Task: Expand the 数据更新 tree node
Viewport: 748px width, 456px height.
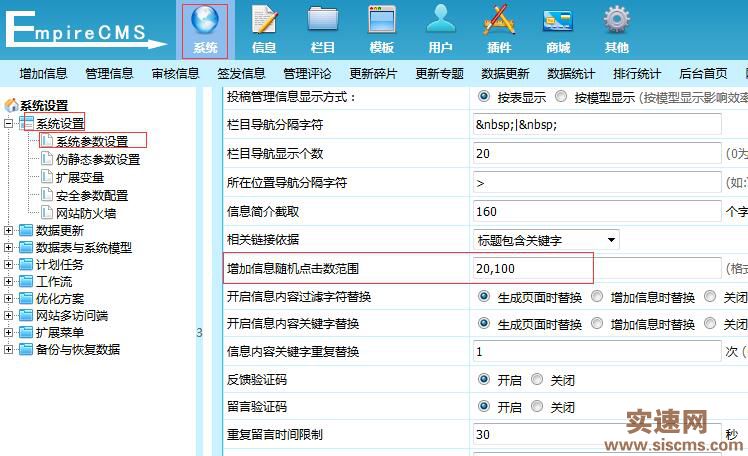Action: (8, 230)
